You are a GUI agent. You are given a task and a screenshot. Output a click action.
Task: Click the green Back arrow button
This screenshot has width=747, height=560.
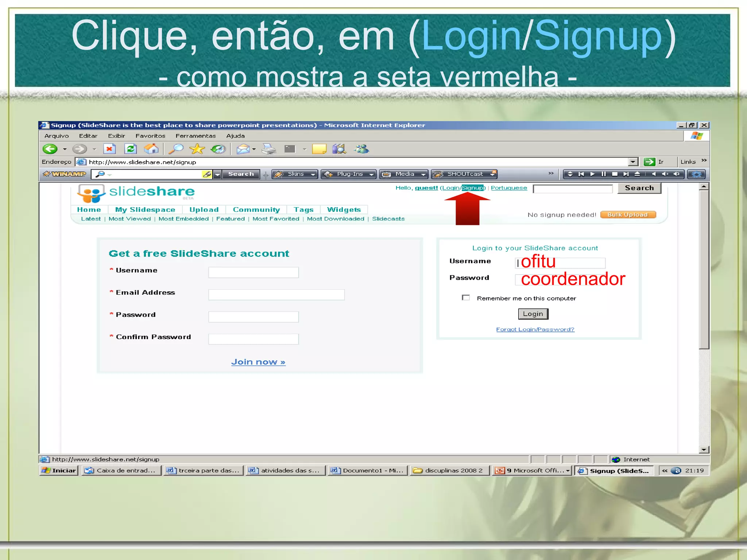50,149
